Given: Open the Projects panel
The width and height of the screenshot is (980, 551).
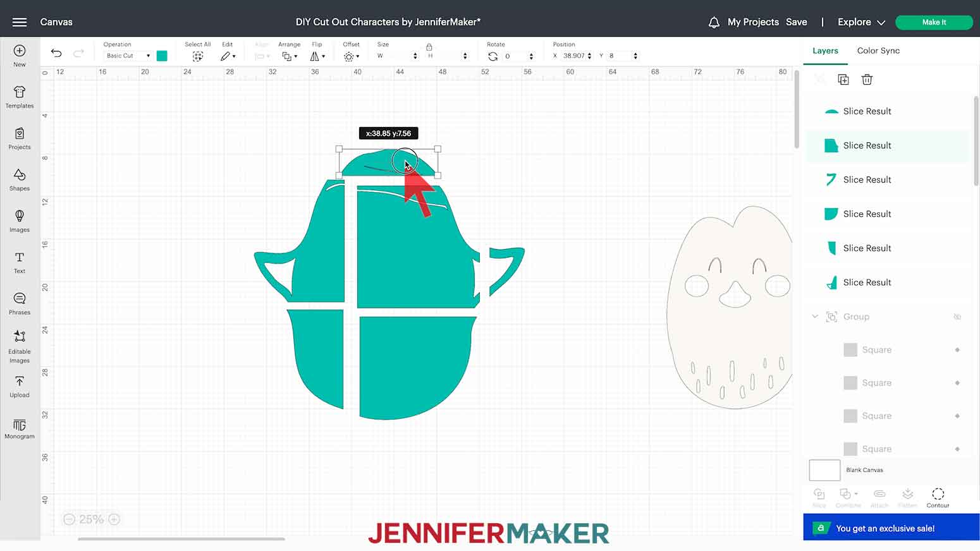Looking at the screenshot, I should pyautogui.click(x=20, y=139).
